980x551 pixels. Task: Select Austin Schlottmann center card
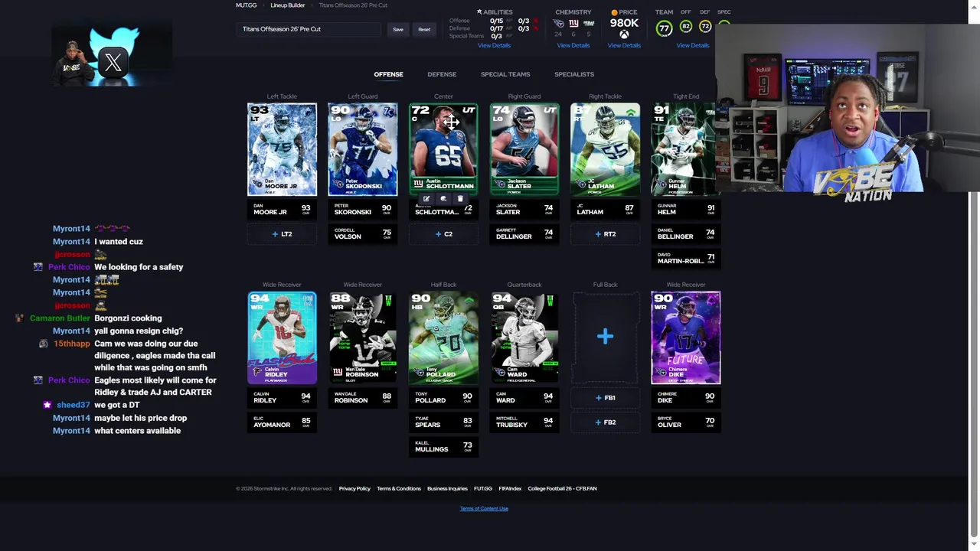click(x=443, y=149)
